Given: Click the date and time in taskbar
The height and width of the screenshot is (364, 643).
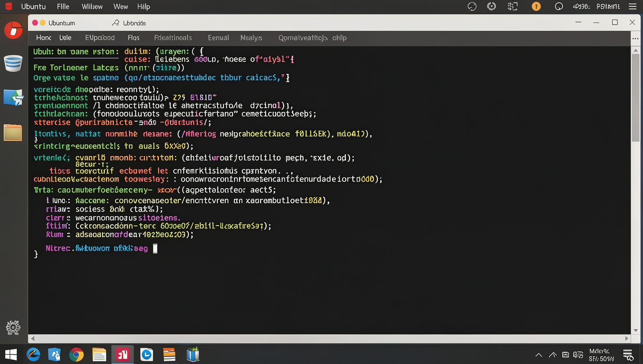Looking at the screenshot, I should point(601,355).
